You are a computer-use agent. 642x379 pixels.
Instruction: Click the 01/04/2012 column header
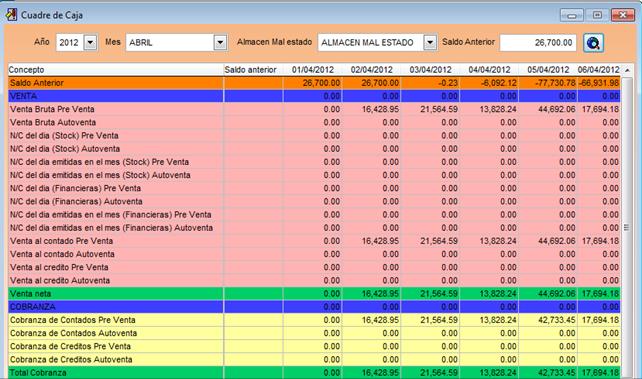tap(312, 70)
